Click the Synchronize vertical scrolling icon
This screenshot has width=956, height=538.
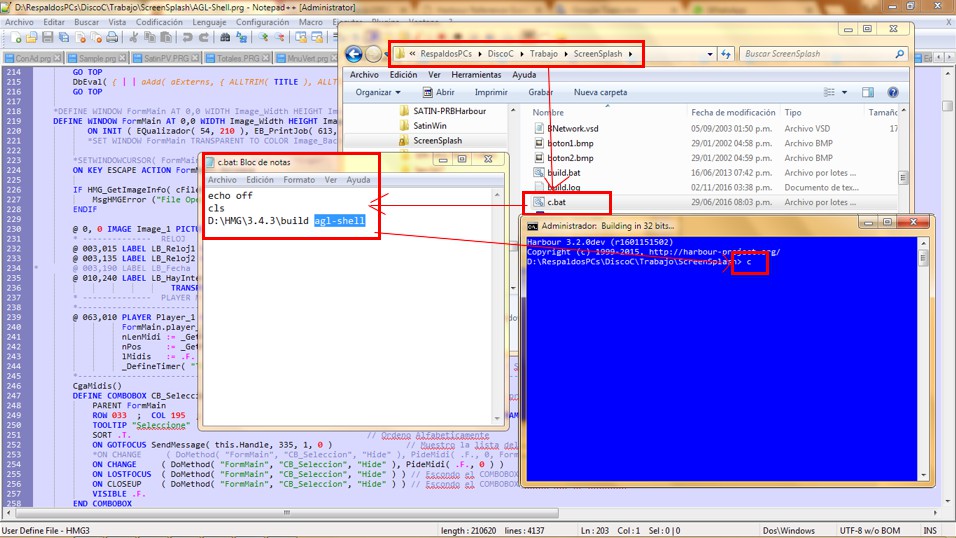click(x=301, y=38)
